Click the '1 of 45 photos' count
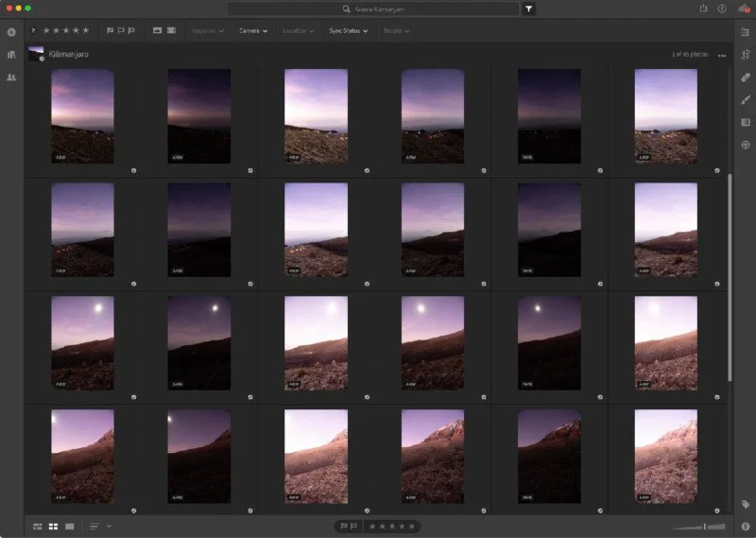 690,54
